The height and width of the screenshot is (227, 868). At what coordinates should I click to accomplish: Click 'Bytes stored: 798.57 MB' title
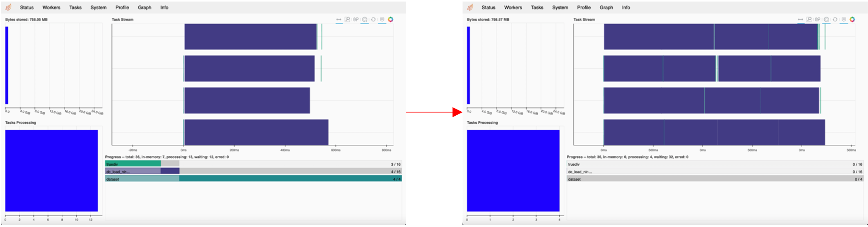tap(488, 19)
